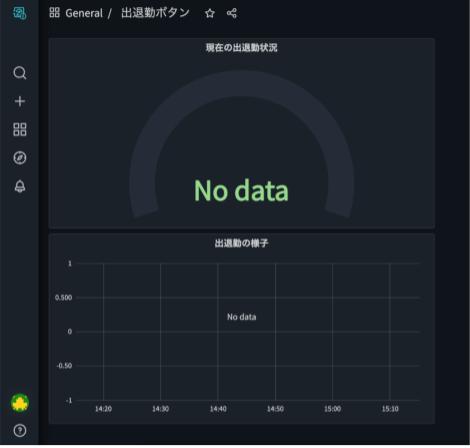470x448 pixels.
Task: Click the No data text in the graph
Action: pos(242,317)
